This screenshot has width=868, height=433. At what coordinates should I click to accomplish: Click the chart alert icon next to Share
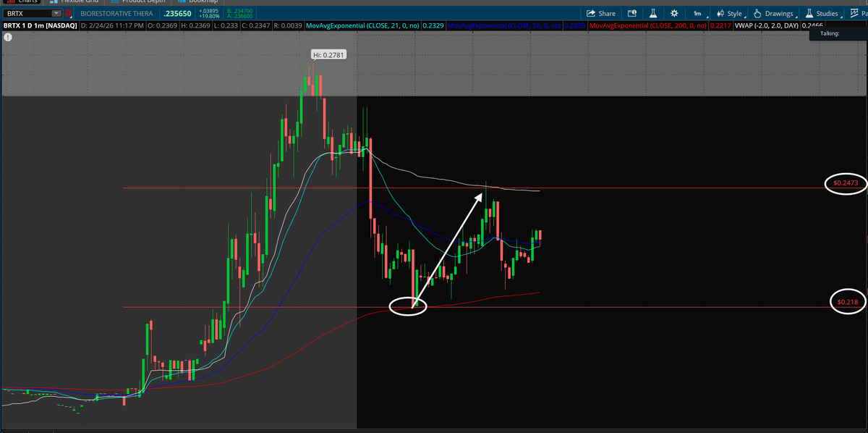point(631,13)
